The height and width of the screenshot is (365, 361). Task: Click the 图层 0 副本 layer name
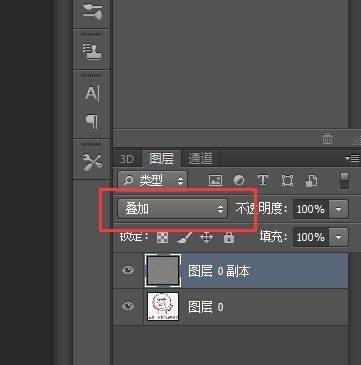[x=219, y=271]
